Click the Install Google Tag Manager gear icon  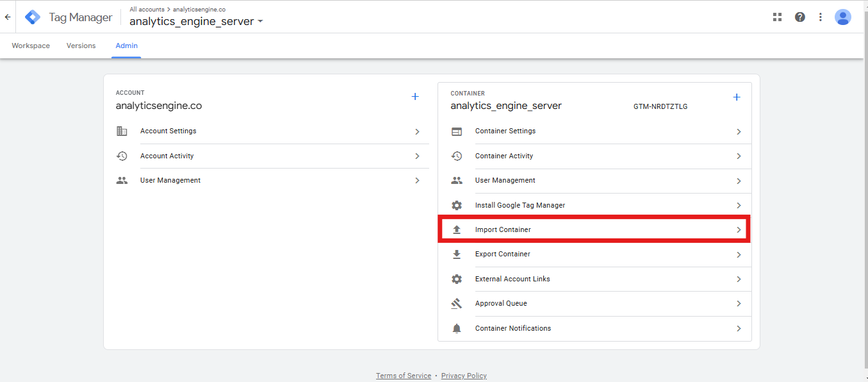tap(457, 205)
